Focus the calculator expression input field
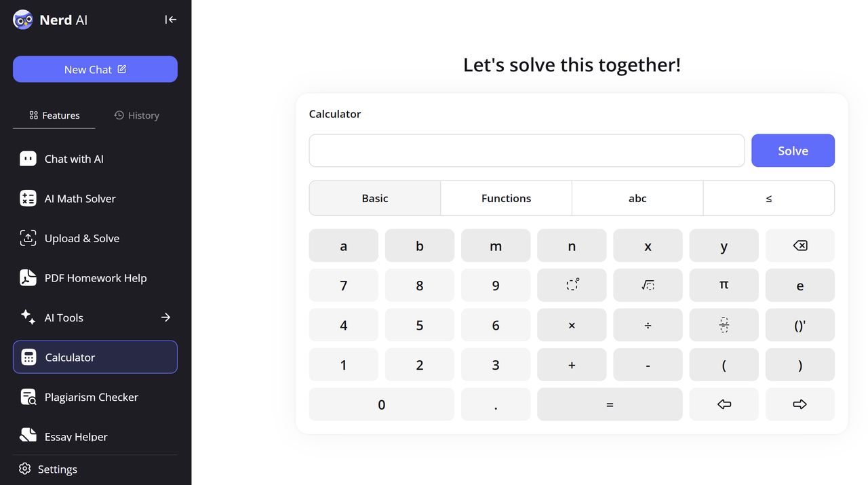 pos(526,151)
